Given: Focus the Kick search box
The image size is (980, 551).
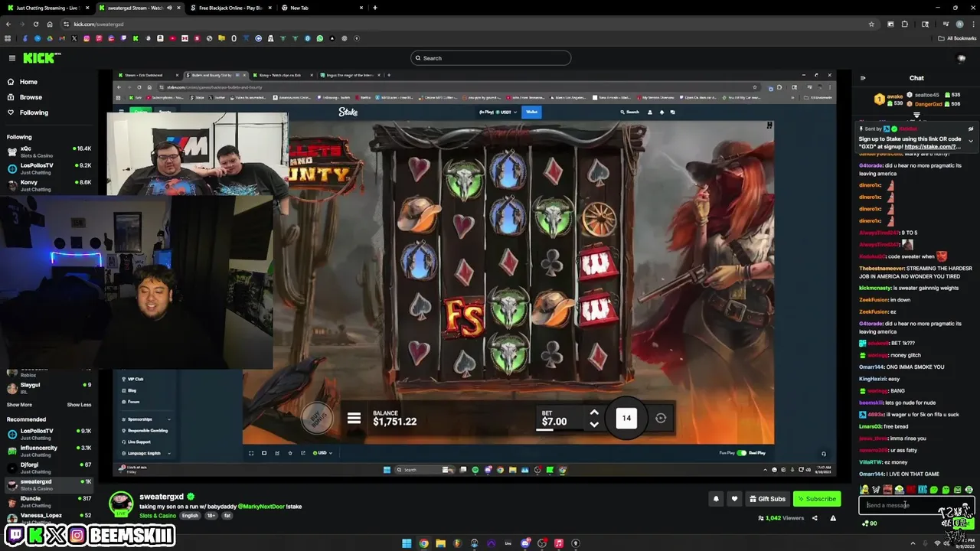Looking at the screenshot, I should click(x=491, y=58).
